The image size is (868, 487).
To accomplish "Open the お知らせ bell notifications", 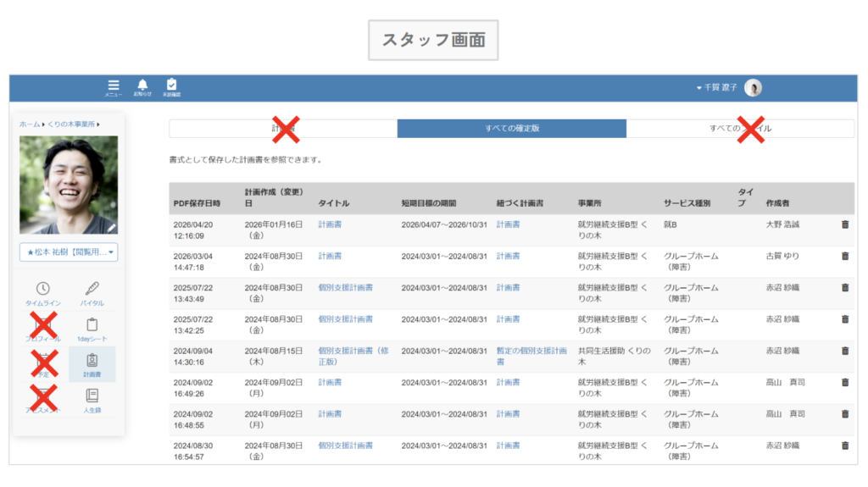I will [x=142, y=87].
